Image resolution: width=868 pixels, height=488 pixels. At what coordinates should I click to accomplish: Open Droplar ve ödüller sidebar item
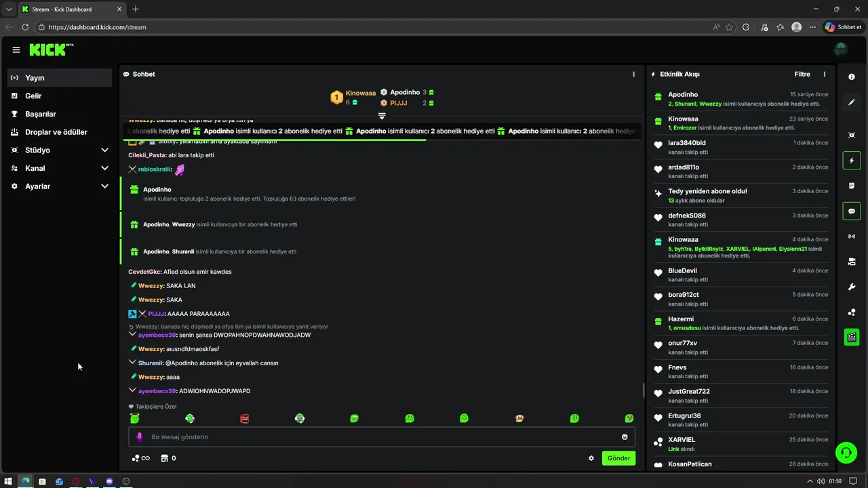pos(60,132)
